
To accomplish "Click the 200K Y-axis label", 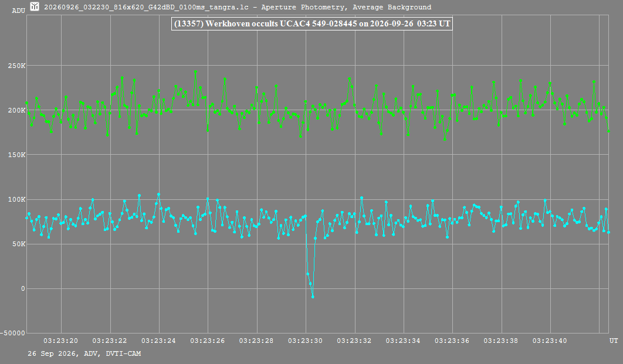I will pyautogui.click(x=16, y=110).
